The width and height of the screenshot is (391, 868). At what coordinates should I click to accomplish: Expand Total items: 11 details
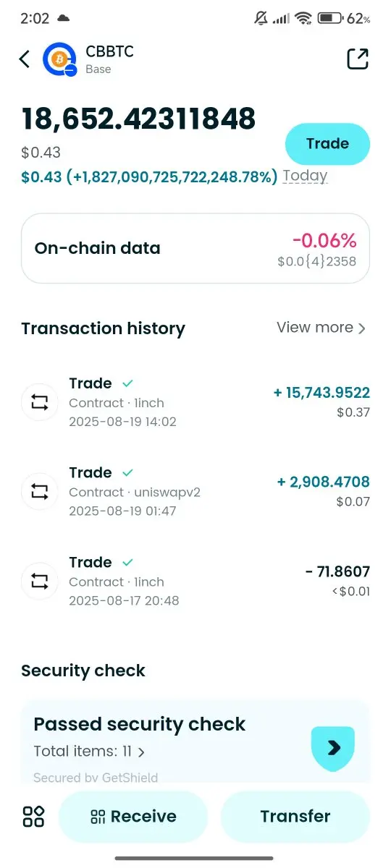pyautogui.click(x=89, y=752)
